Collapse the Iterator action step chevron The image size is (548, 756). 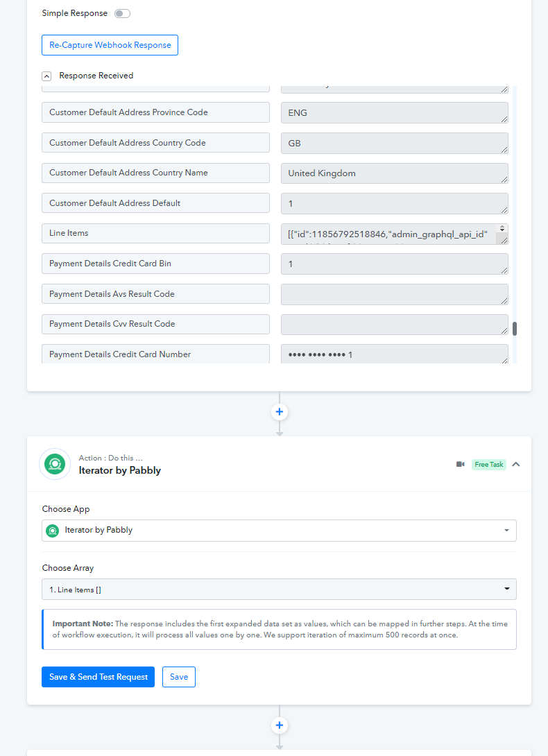click(515, 464)
